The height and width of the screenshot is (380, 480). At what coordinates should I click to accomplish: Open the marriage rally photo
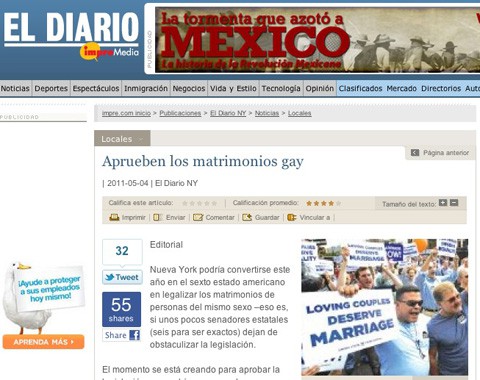(385, 307)
